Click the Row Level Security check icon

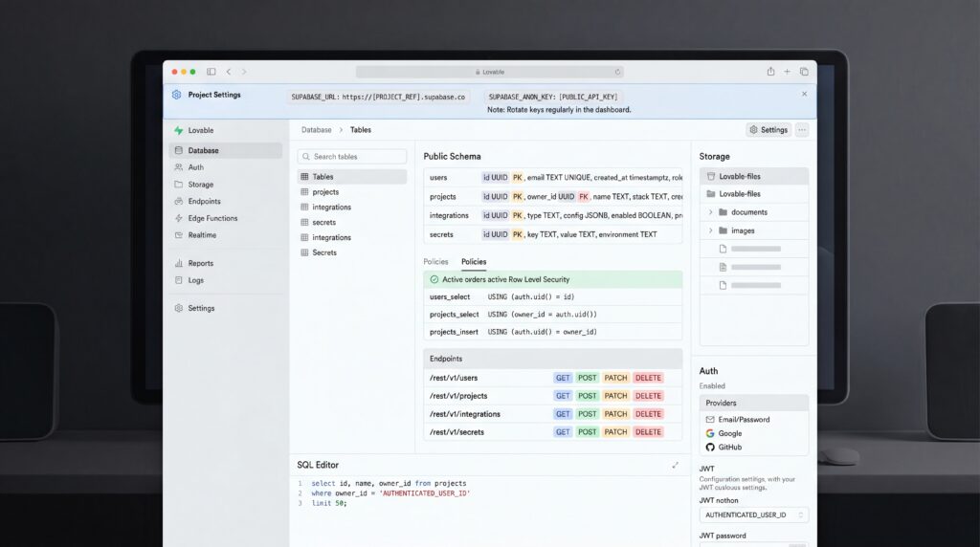[x=434, y=280]
